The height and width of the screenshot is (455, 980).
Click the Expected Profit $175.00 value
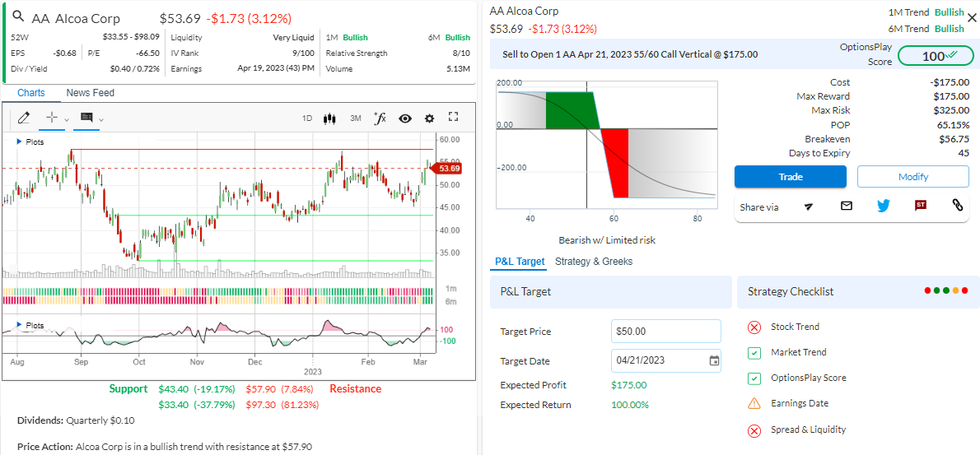[x=628, y=385]
